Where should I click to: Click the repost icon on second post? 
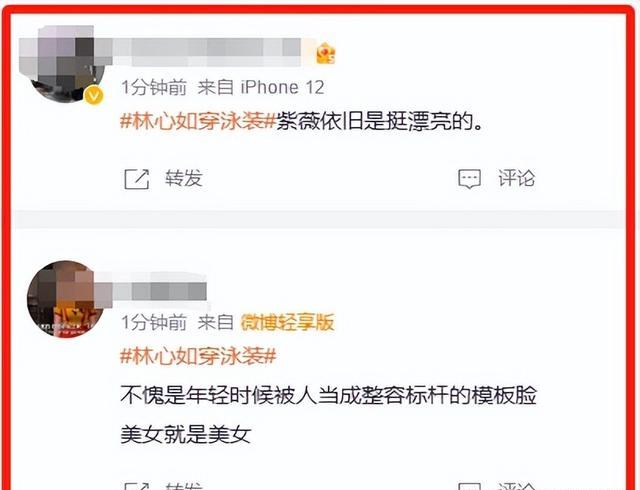(x=137, y=486)
